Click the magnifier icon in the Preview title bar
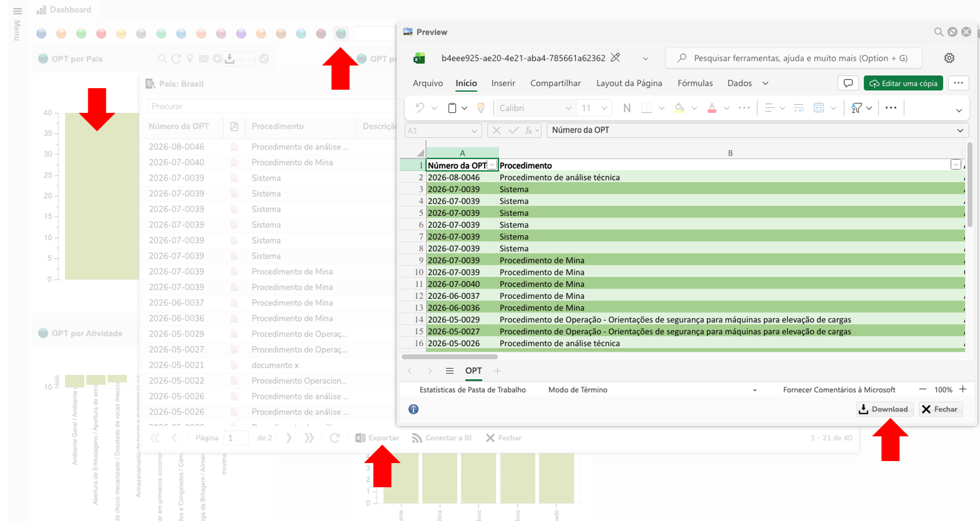Viewport: 980px width, 521px height. click(x=939, y=32)
